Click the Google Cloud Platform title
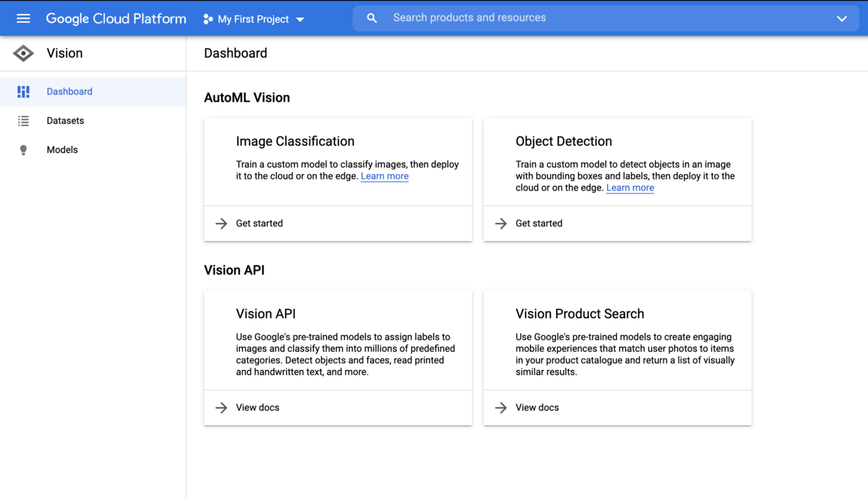 pos(116,19)
